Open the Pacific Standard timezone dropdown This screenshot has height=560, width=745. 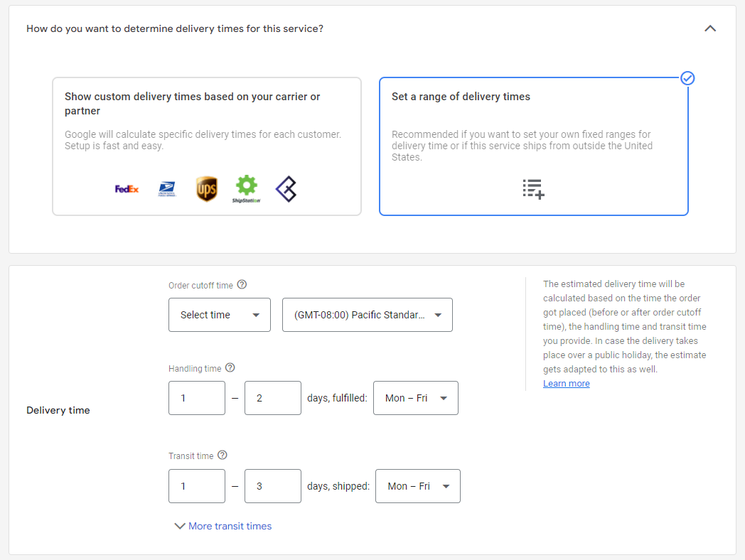(367, 315)
